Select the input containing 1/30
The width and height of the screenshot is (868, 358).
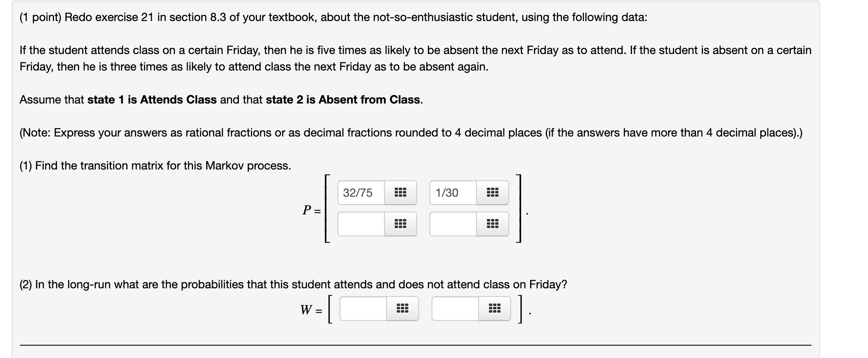tap(451, 192)
